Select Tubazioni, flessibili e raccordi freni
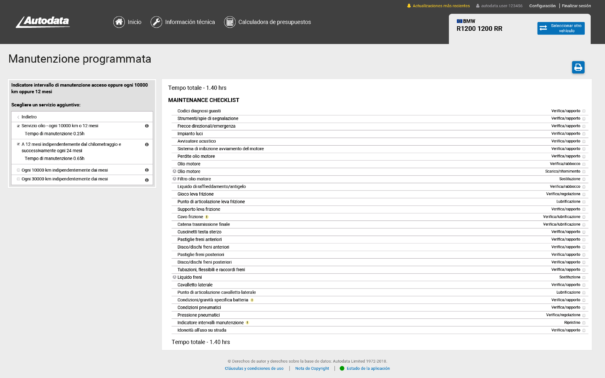 211,270
